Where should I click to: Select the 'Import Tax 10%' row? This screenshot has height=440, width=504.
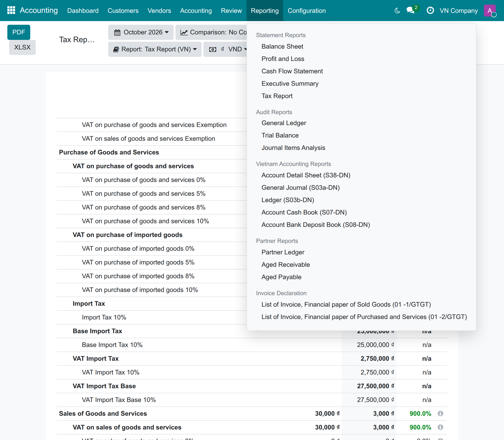point(104,317)
